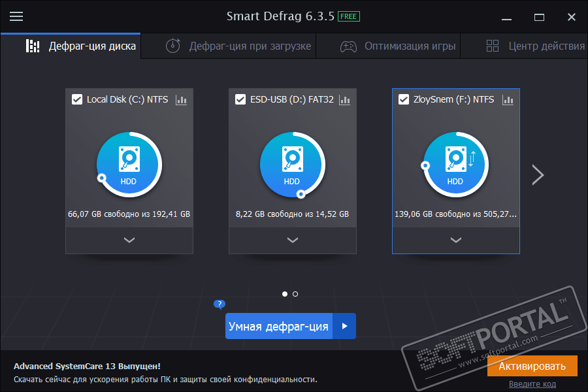Image resolution: width=588 pixels, height=392 pixels.
Task: Select the second page indicator dot
Action: point(295,294)
